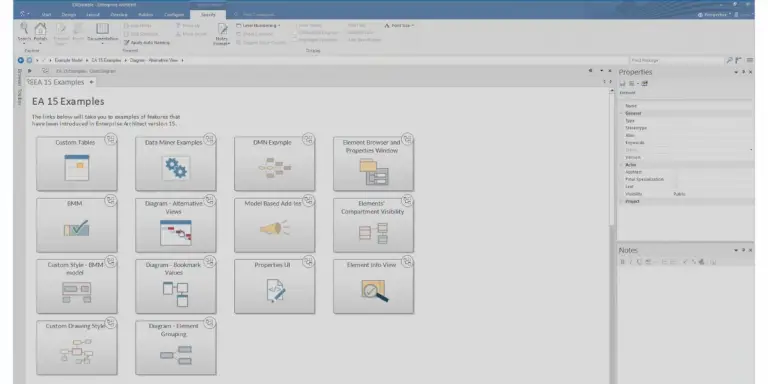Toggle Bold in Notes toolbar

[x=623, y=262]
